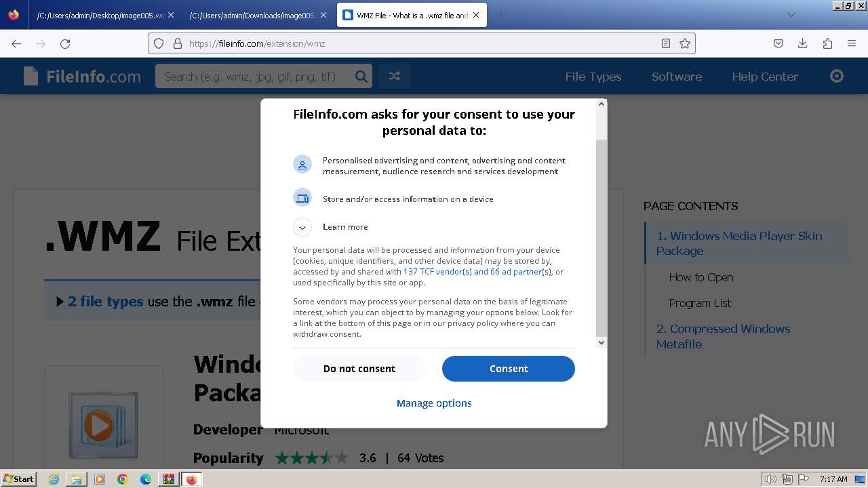Open Firefox taskbar button

191,479
